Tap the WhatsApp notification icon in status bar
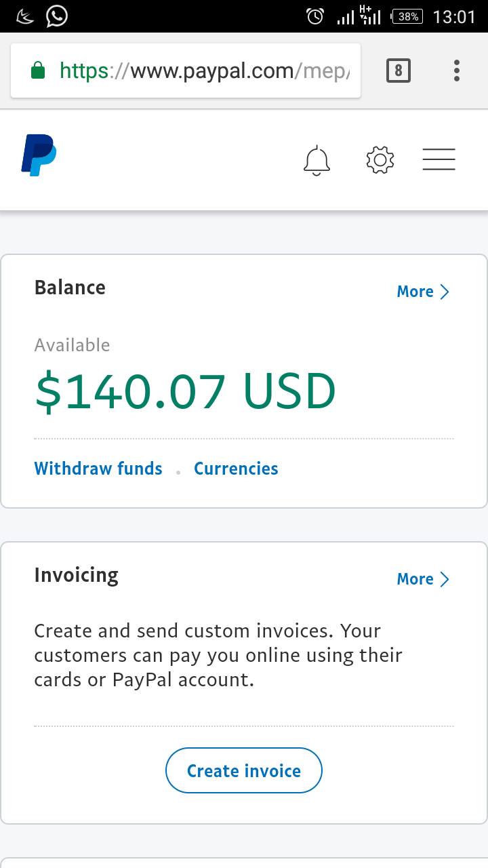 (57, 16)
